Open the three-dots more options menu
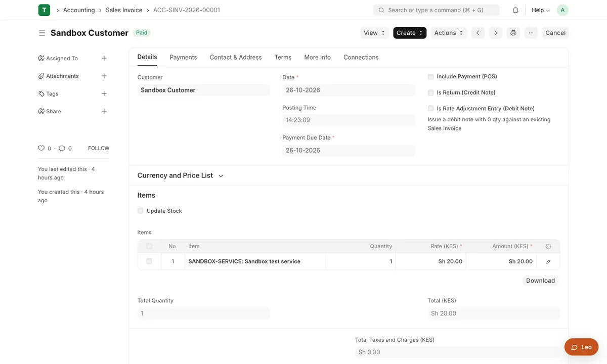 (x=531, y=33)
